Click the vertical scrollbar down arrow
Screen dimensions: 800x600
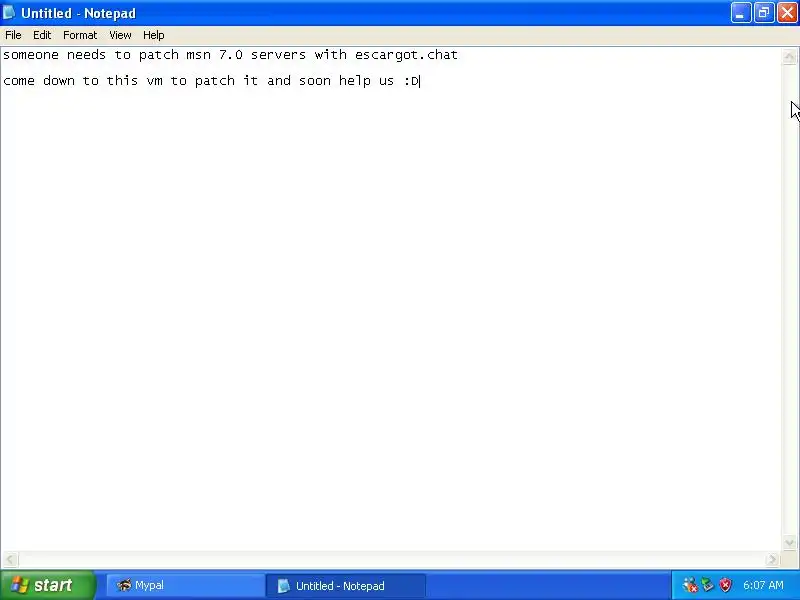[789, 542]
